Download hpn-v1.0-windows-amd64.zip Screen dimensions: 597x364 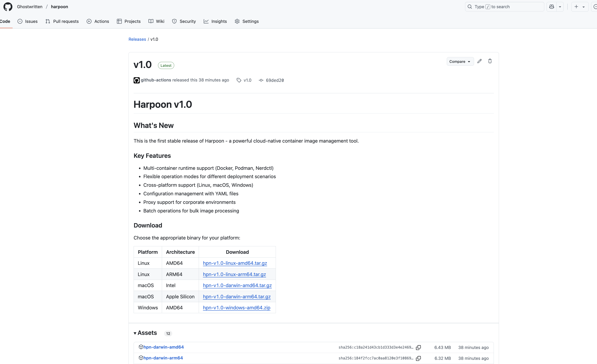pyautogui.click(x=236, y=308)
